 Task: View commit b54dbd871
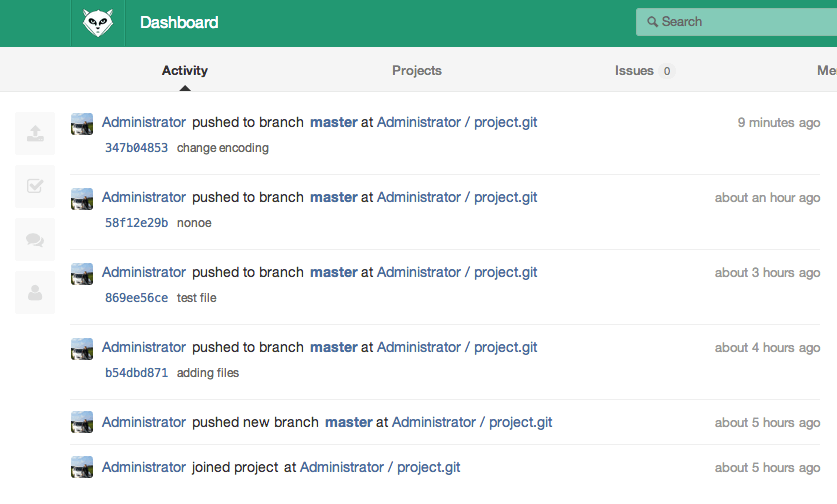[136, 373]
